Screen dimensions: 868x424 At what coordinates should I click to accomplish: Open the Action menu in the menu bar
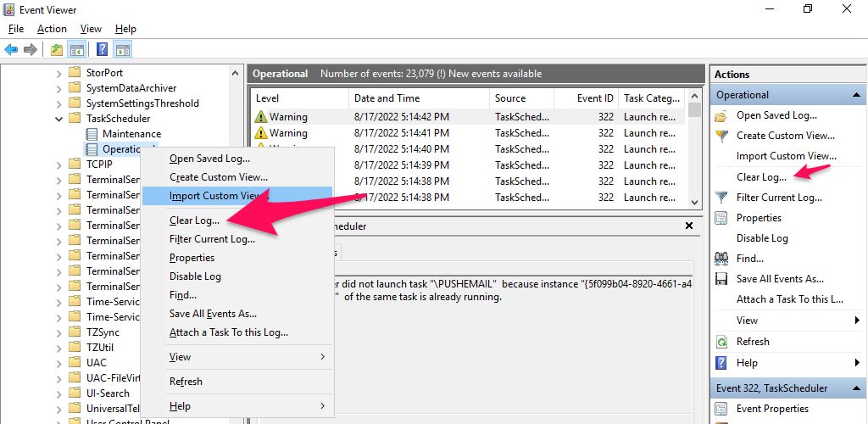click(52, 29)
